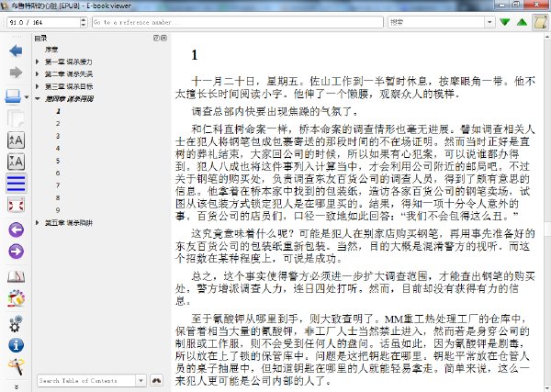Click the search text field
The height and width of the screenshot is (392, 551).
point(437,22)
